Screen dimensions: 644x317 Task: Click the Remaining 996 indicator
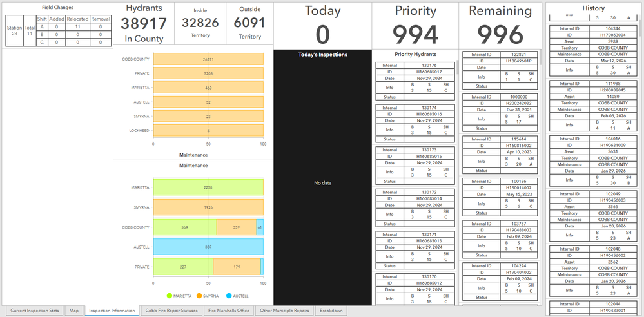pos(500,26)
